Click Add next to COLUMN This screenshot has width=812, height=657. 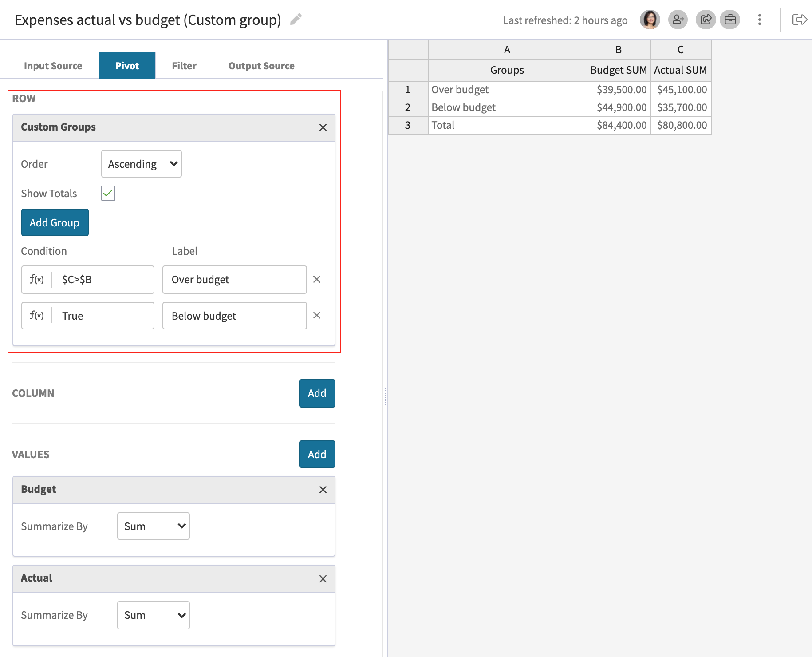click(316, 393)
